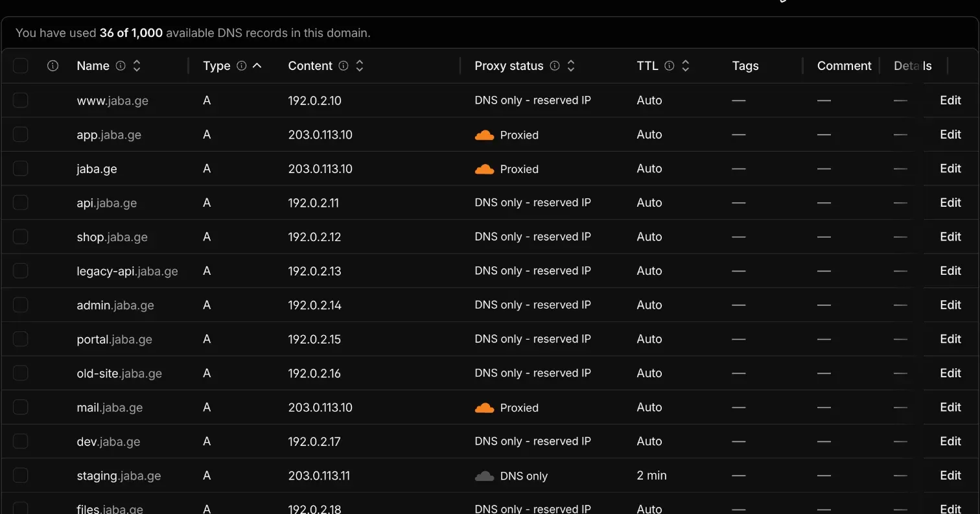Click the legacy-api.jaba.ge record name
The height and width of the screenshot is (514, 980).
128,272
